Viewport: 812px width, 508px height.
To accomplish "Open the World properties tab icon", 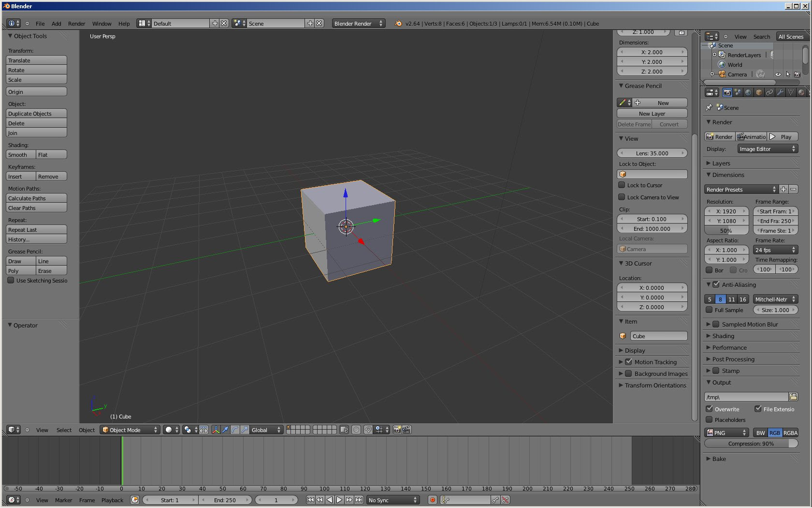I will (749, 92).
